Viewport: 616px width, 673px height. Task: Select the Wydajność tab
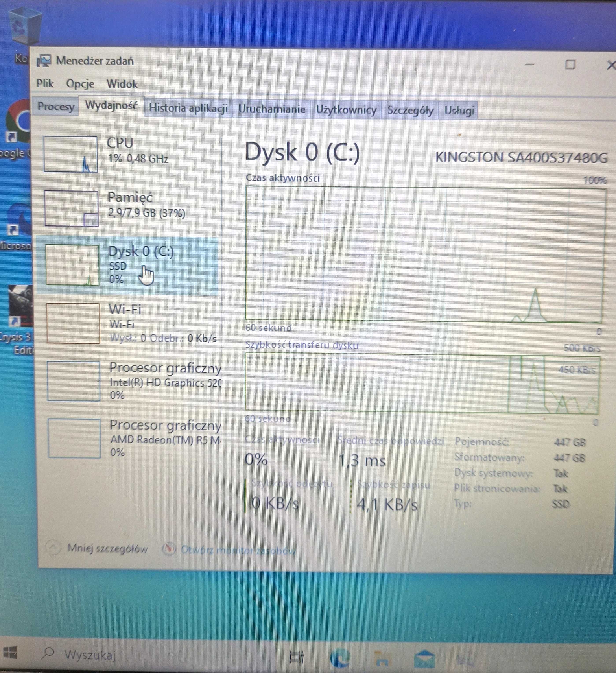(x=112, y=105)
